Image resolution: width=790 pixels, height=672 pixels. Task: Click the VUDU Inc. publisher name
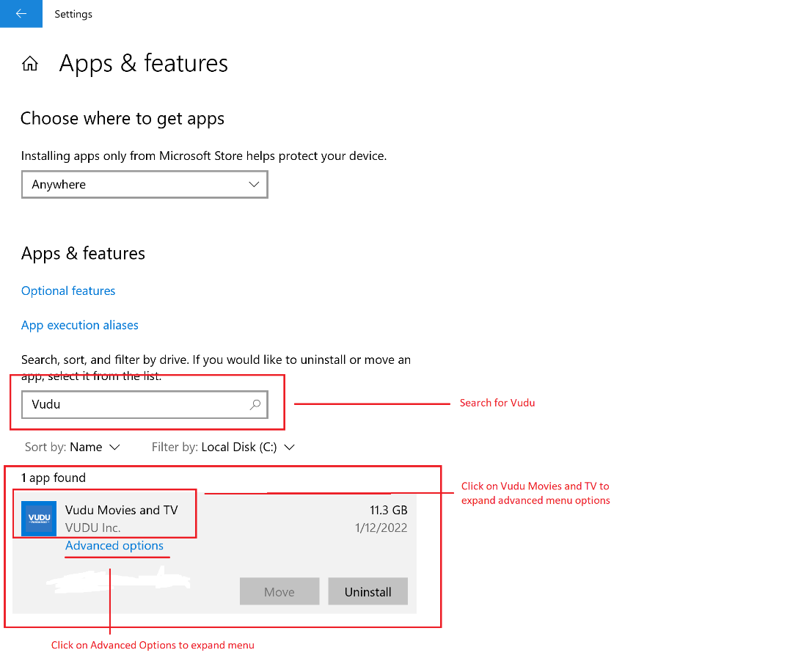(92, 528)
